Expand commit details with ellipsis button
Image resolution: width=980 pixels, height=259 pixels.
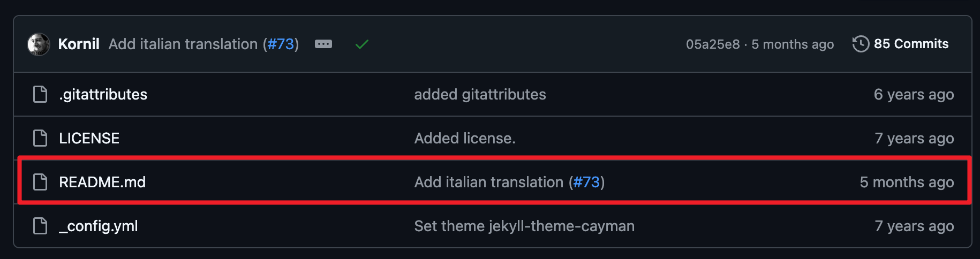pyautogui.click(x=323, y=44)
